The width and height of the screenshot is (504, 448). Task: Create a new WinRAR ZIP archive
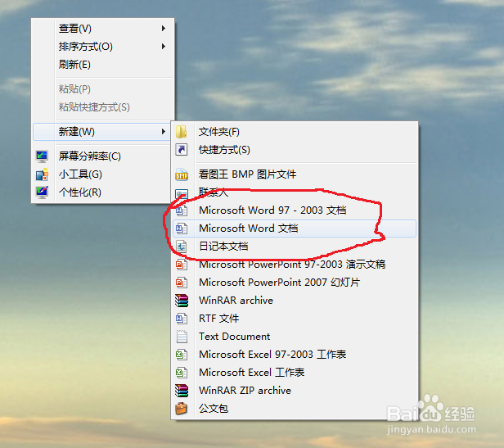(x=295, y=391)
